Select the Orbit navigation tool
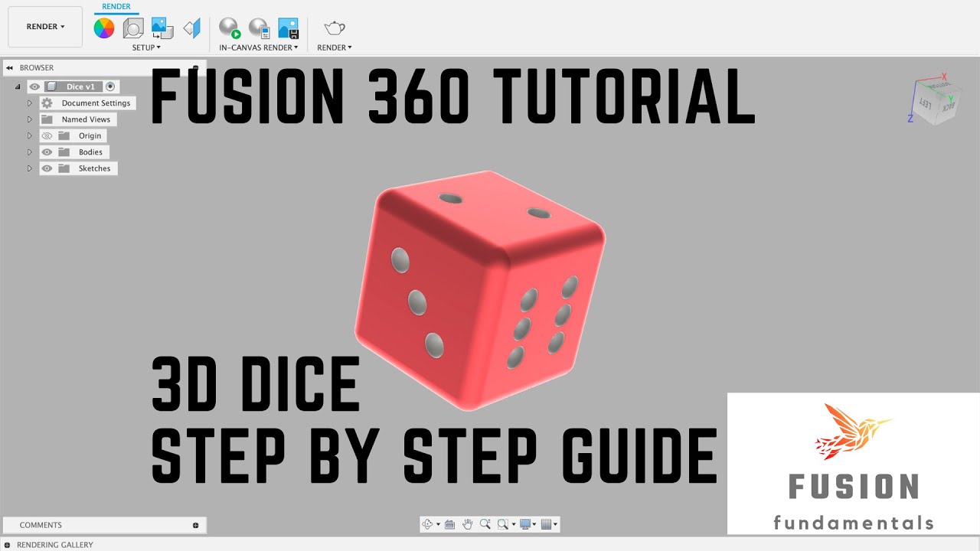Screen dimensions: 980x551 click(429, 524)
